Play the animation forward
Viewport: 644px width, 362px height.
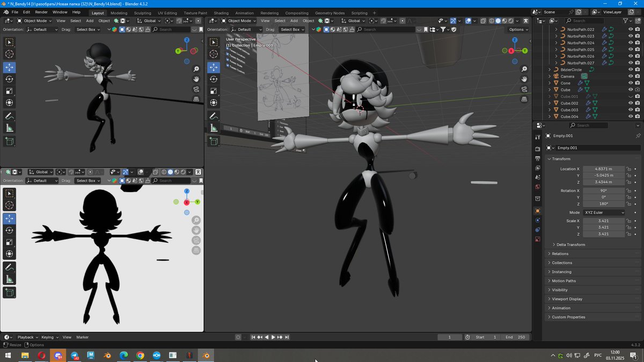coord(273,337)
